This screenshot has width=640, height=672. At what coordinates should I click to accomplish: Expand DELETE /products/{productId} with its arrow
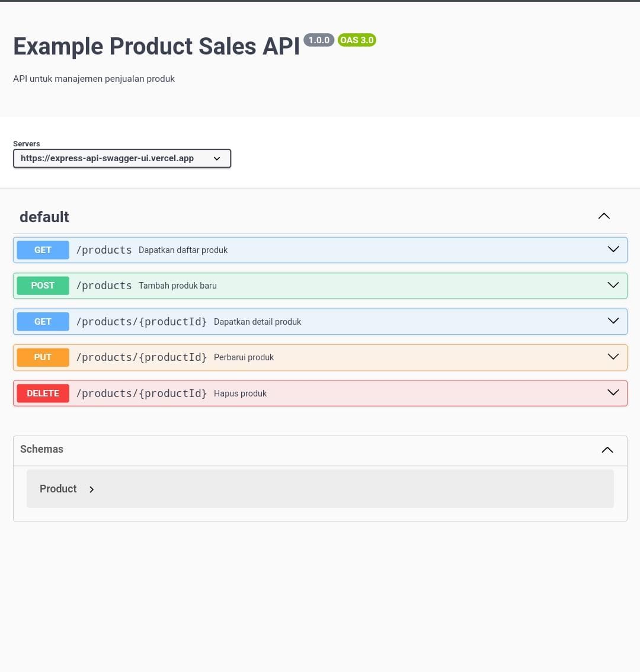click(x=613, y=393)
